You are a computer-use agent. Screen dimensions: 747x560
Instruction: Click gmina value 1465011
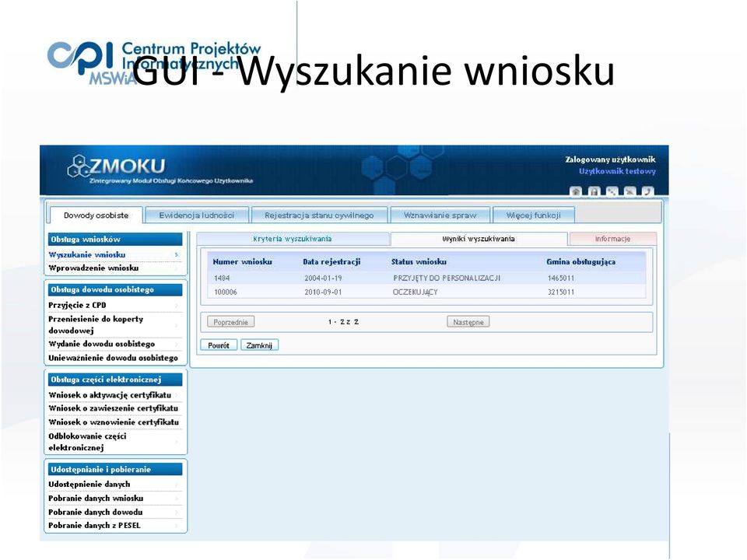[x=561, y=278]
